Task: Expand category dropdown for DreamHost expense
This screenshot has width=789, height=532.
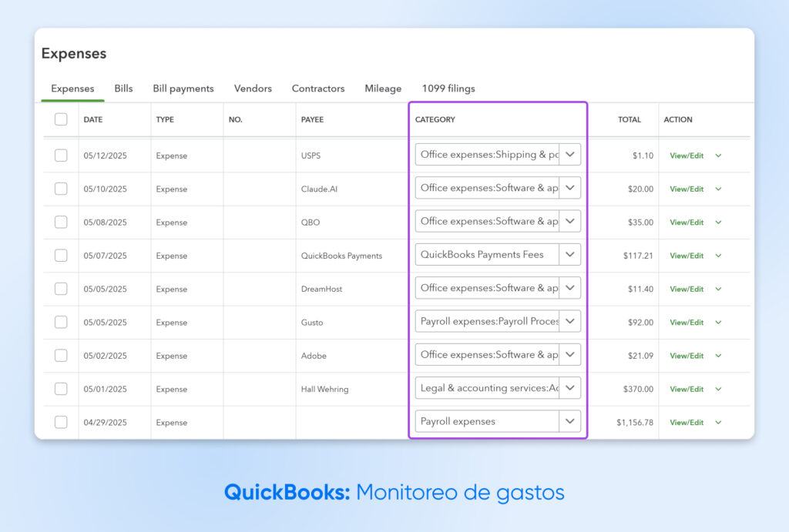Action: tap(569, 288)
